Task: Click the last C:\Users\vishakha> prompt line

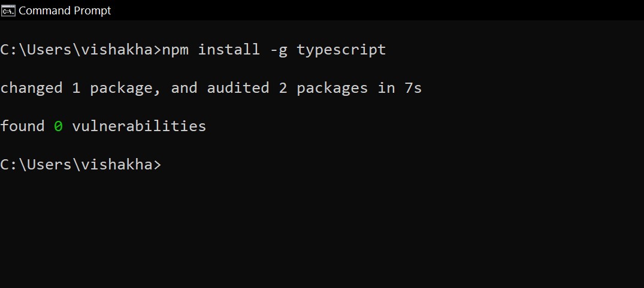Action: (x=80, y=165)
